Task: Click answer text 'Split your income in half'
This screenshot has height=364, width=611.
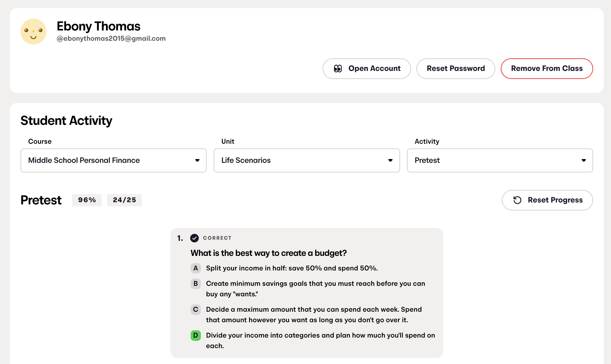Action: [292, 268]
